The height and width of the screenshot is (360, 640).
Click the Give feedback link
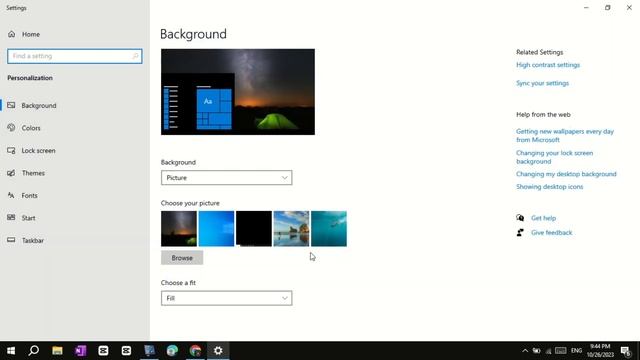551,233
